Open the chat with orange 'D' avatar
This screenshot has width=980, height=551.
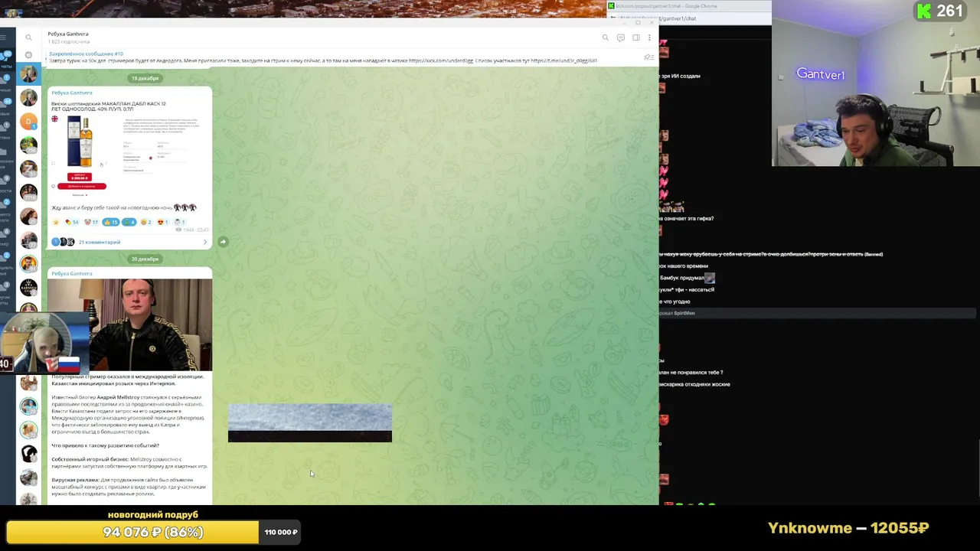click(28, 121)
